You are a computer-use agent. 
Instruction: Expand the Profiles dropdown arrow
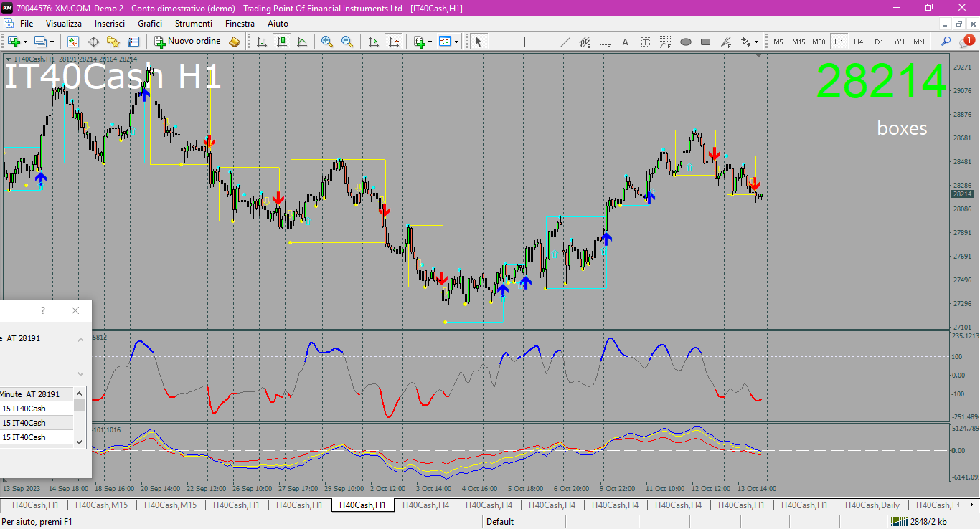tap(52, 42)
